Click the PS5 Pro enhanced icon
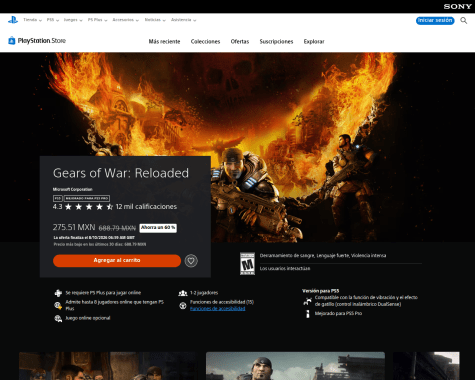This screenshot has width=475, height=380. [308, 314]
